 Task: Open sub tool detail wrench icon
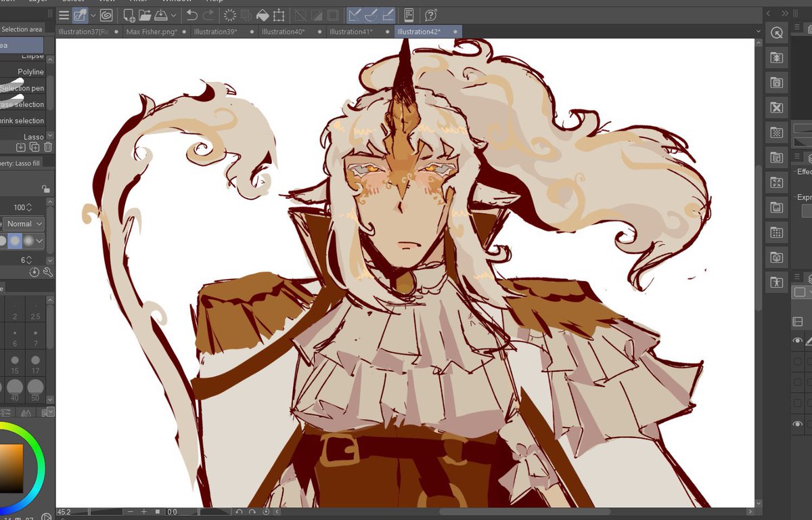(48, 272)
